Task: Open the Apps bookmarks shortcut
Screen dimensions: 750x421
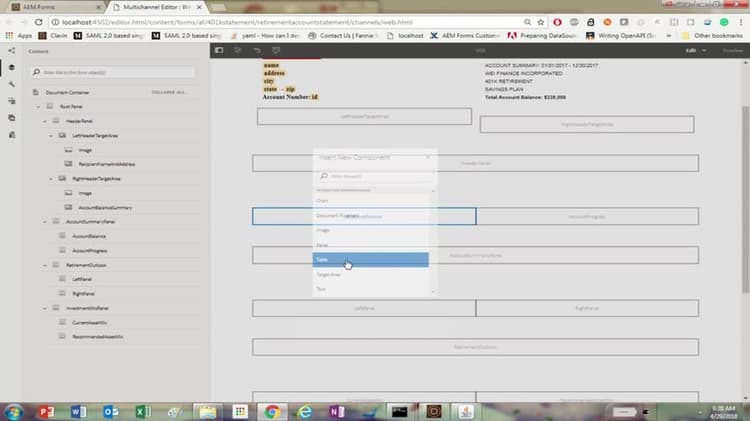Action: point(19,35)
